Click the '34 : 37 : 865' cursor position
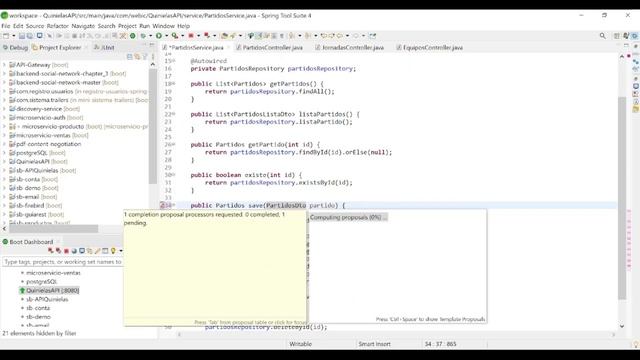The image size is (640, 360). pos(440,344)
